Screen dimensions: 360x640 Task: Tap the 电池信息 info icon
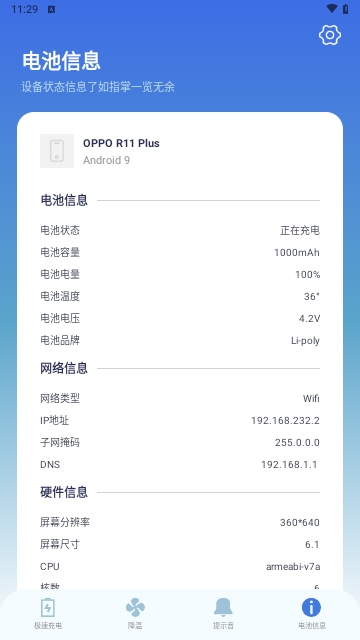[x=311, y=607]
